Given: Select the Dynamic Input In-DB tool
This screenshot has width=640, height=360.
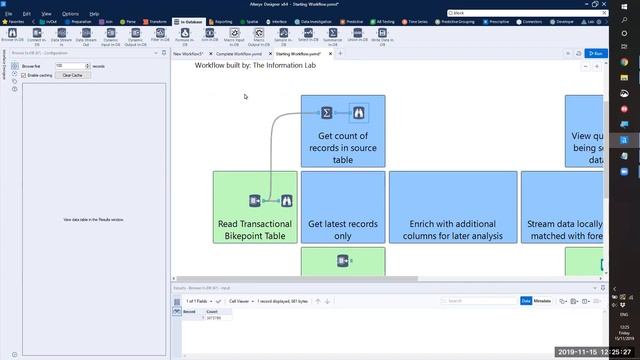Looking at the screenshot, I should (111, 36).
